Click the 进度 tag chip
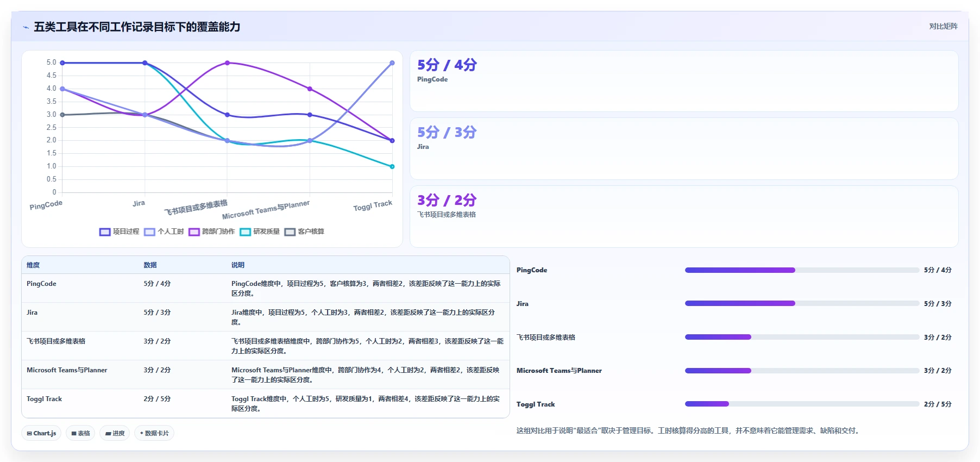This screenshot has width=980, height=462. click(x=115, y=433)
